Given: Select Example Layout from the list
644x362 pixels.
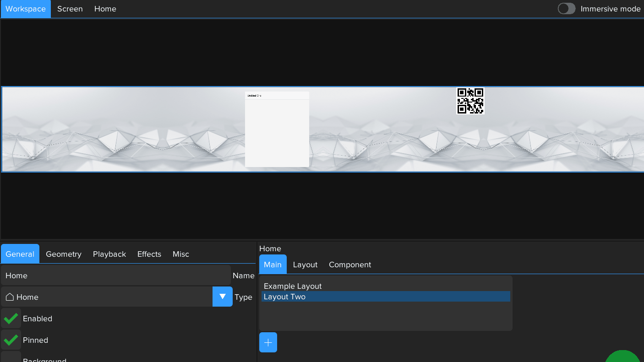Looking at the screenshot, I should point(293,286).
